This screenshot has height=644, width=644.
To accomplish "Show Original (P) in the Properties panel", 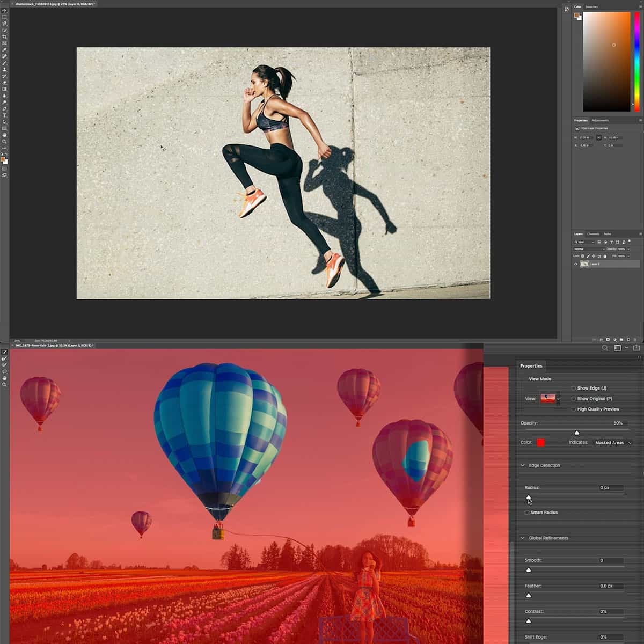I will point(574,399).
